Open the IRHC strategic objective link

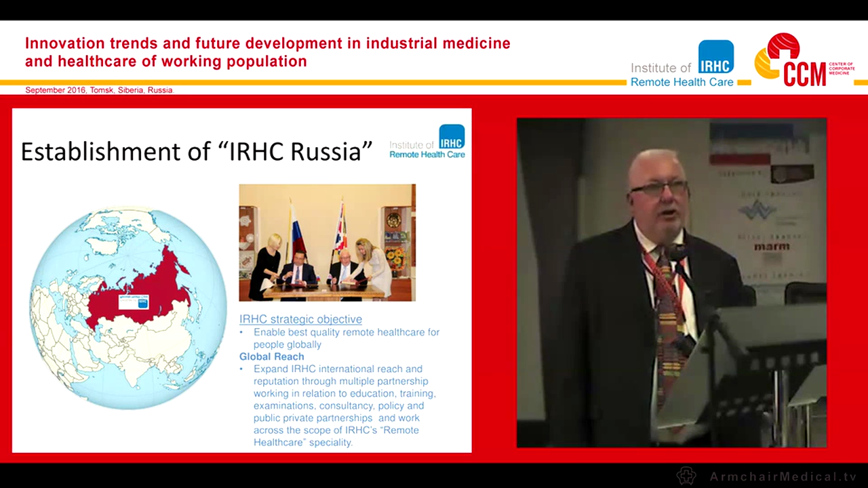click(300, 319)
